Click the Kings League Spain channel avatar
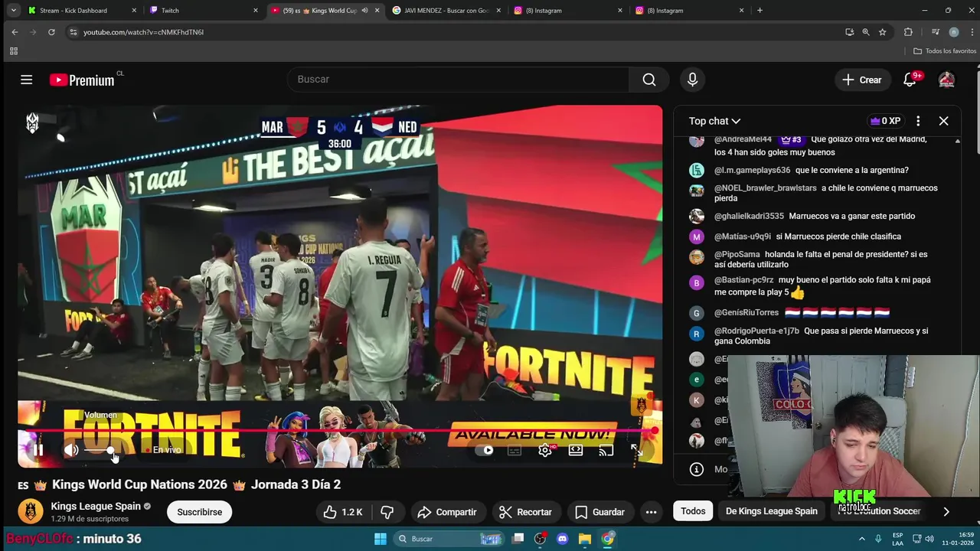 pos(31,511)
